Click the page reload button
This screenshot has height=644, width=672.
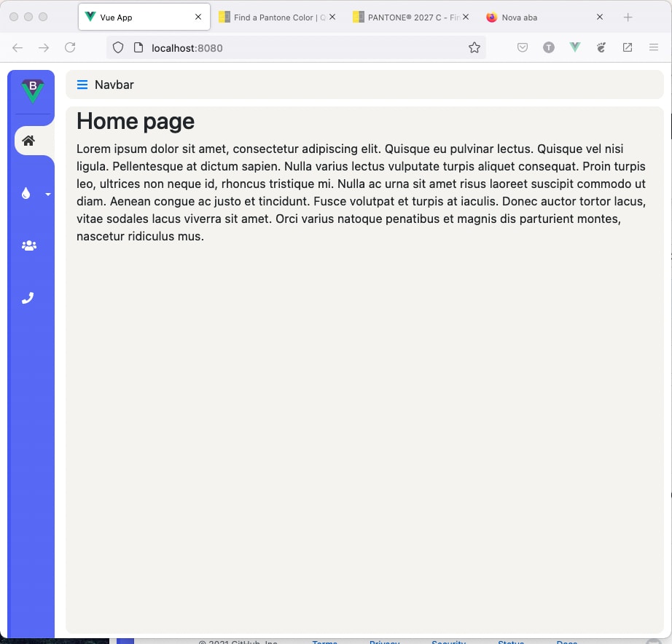click(x=70, y=47)
